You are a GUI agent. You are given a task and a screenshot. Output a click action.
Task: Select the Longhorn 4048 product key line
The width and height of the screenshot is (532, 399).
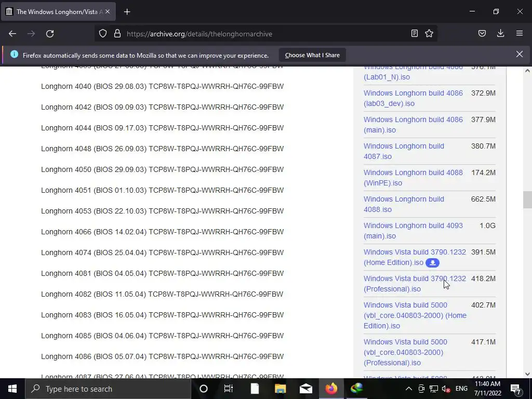point(162,149)
